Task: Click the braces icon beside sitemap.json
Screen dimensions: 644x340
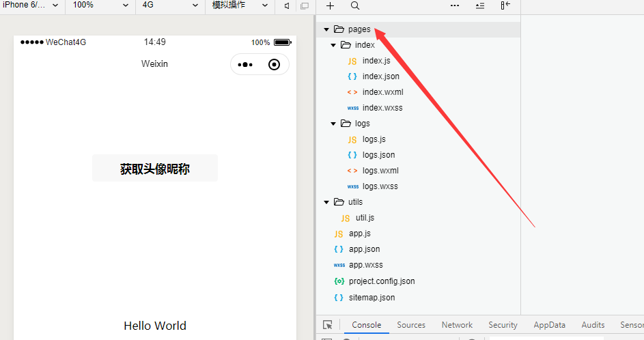Action: [339, 298]
